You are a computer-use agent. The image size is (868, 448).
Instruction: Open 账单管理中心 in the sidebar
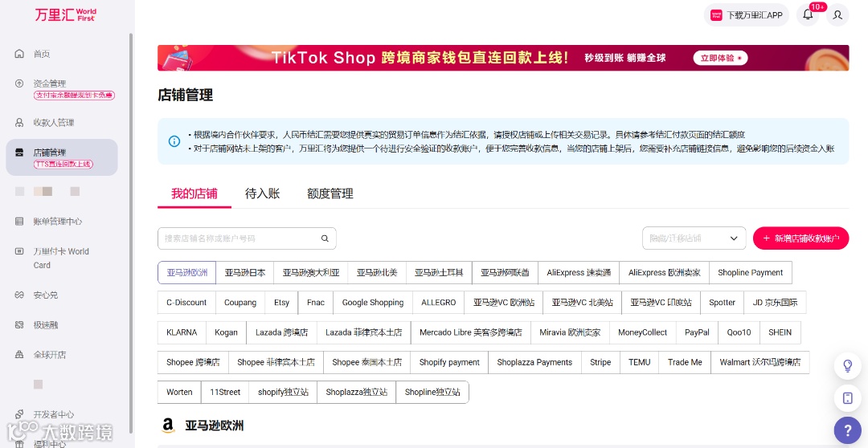pos(58,222)
